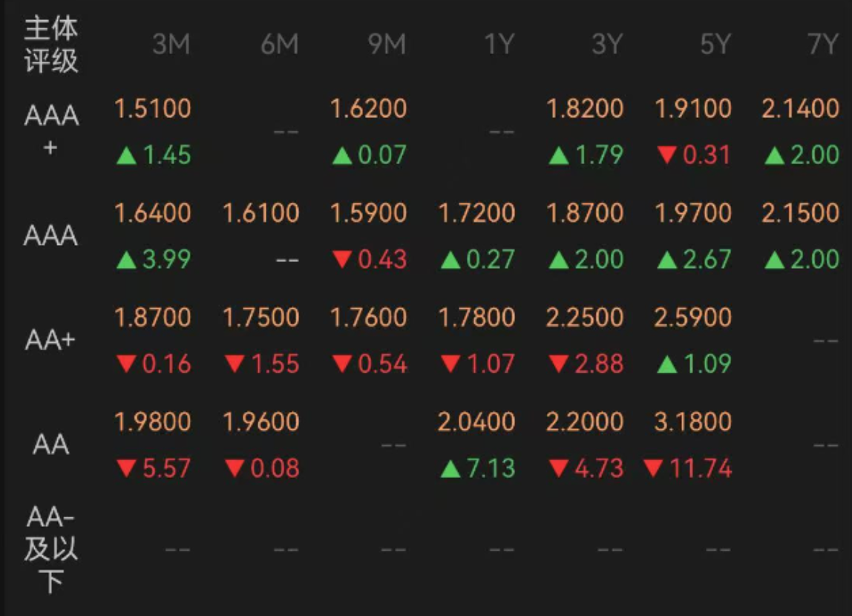Screen dimensions: 852x616
Task: Click the green up triangle next to 3.99
Action: coord(127,261)
